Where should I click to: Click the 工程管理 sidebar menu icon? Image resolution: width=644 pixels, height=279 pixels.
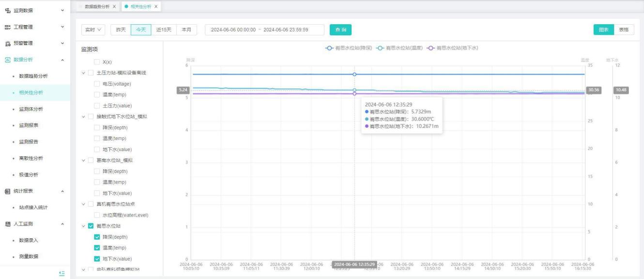point(7,27)
